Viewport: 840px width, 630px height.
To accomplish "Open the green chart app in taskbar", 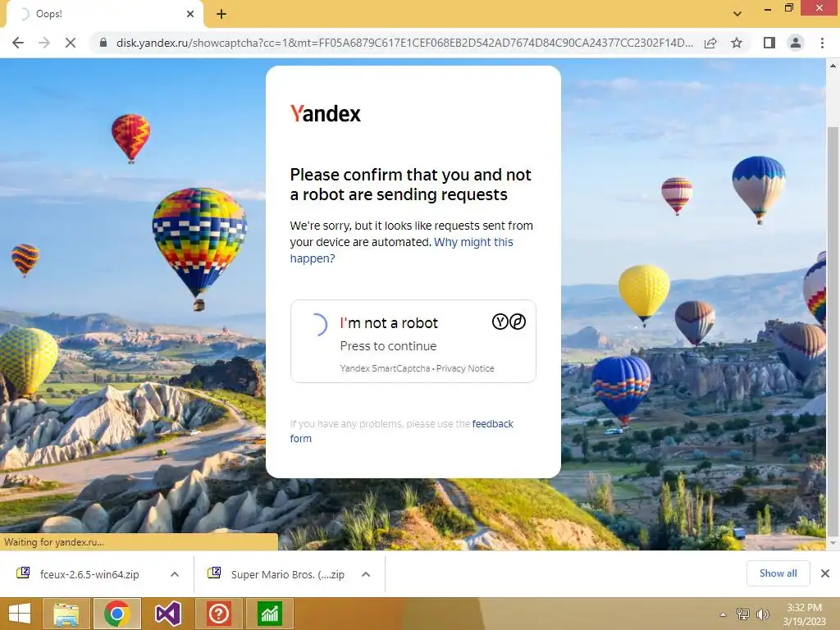I will (x=269, y=614).
